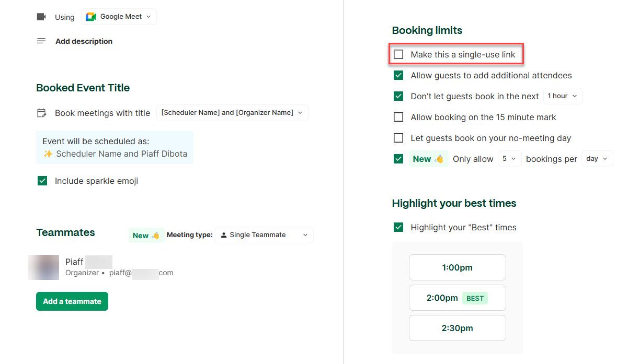Click the calendar icon near Book meetings title
Viewport: 628px width, 364px height.
[x=42, y=113]
